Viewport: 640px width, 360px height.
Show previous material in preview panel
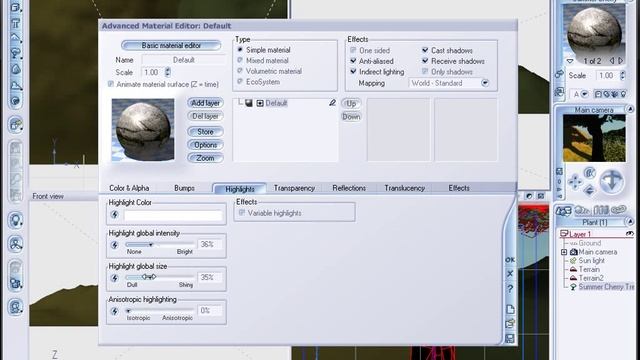[x=612, y=60]
